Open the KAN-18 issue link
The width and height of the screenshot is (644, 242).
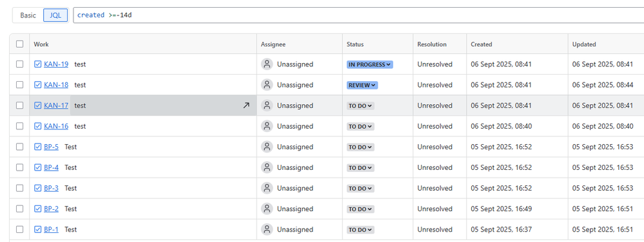coord(56,85)
